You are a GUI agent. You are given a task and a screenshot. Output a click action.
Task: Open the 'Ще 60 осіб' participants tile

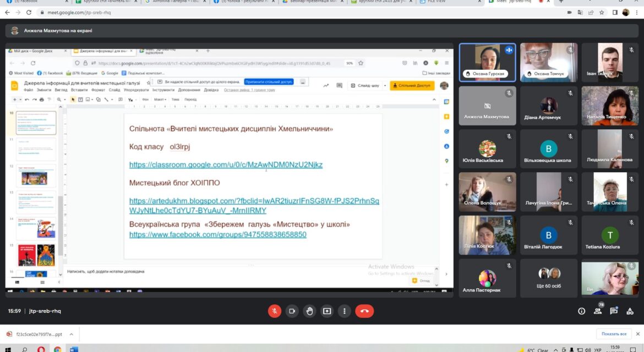[548, 278]
